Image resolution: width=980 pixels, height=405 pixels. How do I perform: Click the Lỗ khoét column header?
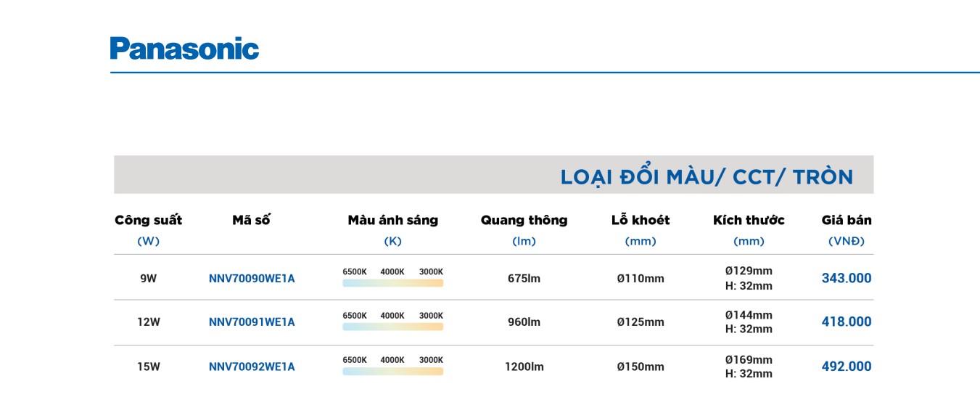tap(641, 220)
